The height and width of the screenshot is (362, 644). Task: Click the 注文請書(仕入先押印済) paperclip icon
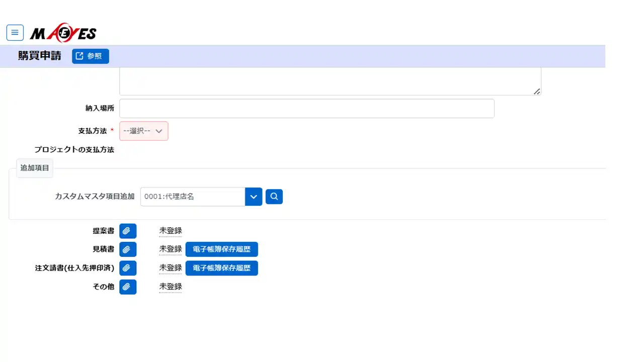(128, 268)
